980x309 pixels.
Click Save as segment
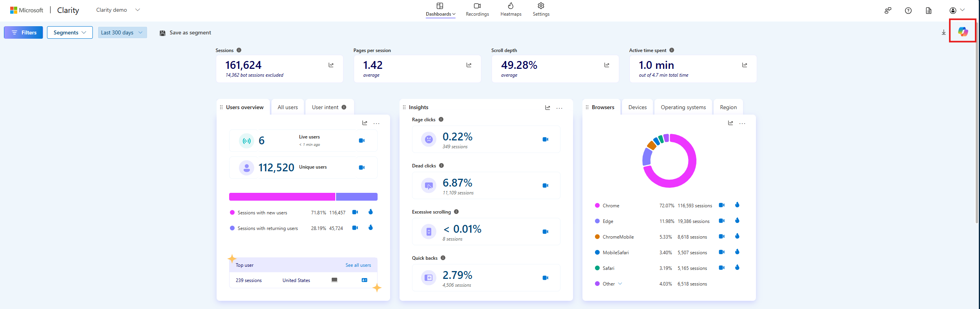pos(185,33)
